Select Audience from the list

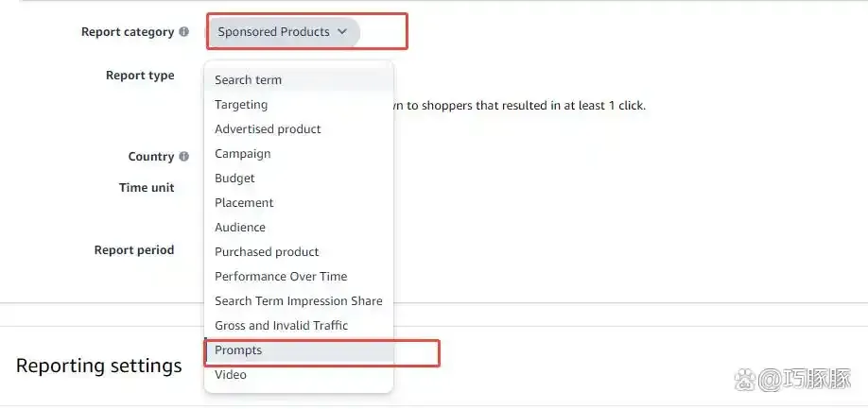tap(240, 228)
